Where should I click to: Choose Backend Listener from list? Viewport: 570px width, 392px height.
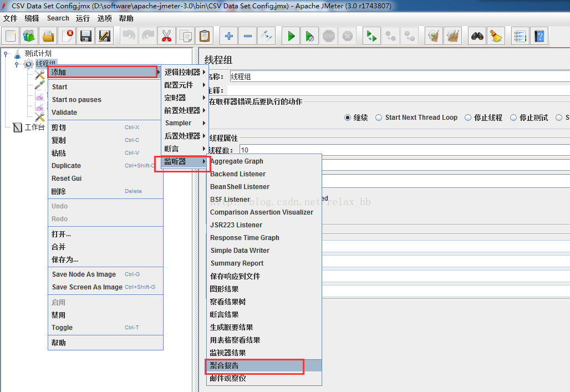pos(264,174)
